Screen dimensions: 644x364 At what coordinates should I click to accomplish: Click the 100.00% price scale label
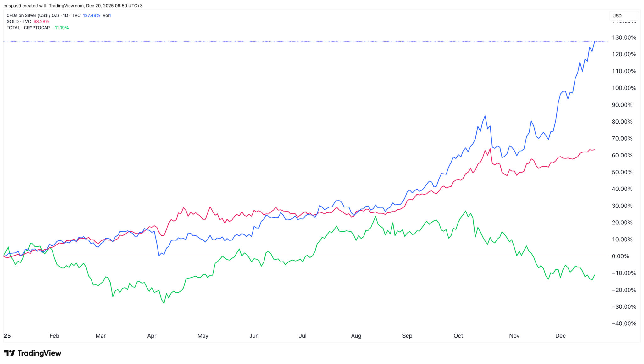coord(624,88)
